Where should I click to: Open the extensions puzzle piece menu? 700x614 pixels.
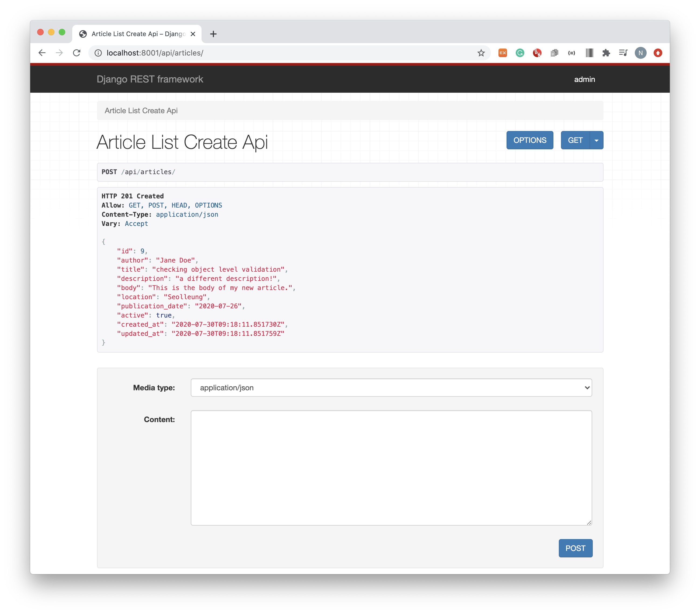point(606,53)
